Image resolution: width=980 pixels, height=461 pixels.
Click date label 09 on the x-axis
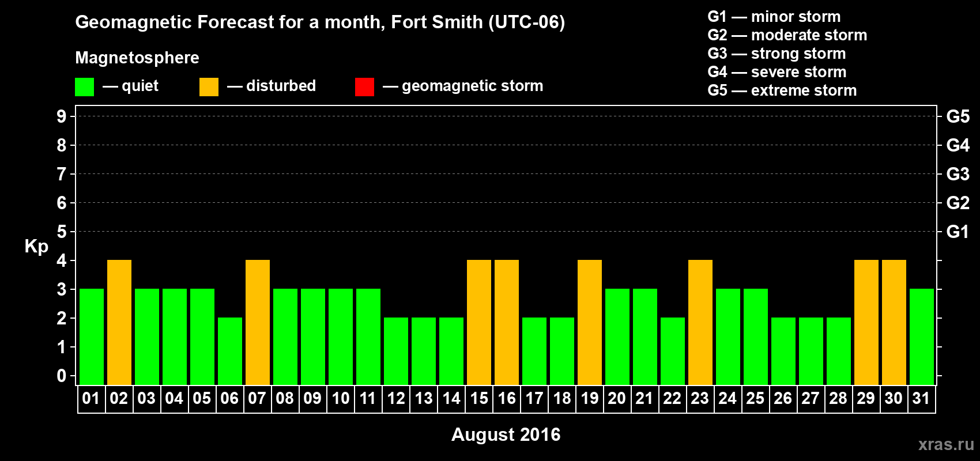(x=312, y=399)
